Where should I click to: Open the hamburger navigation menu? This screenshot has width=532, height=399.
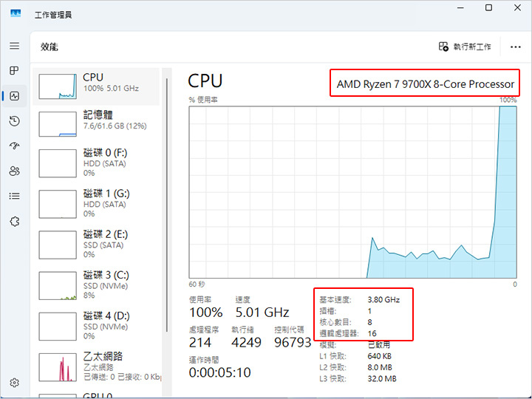click(x=14, y=46)
